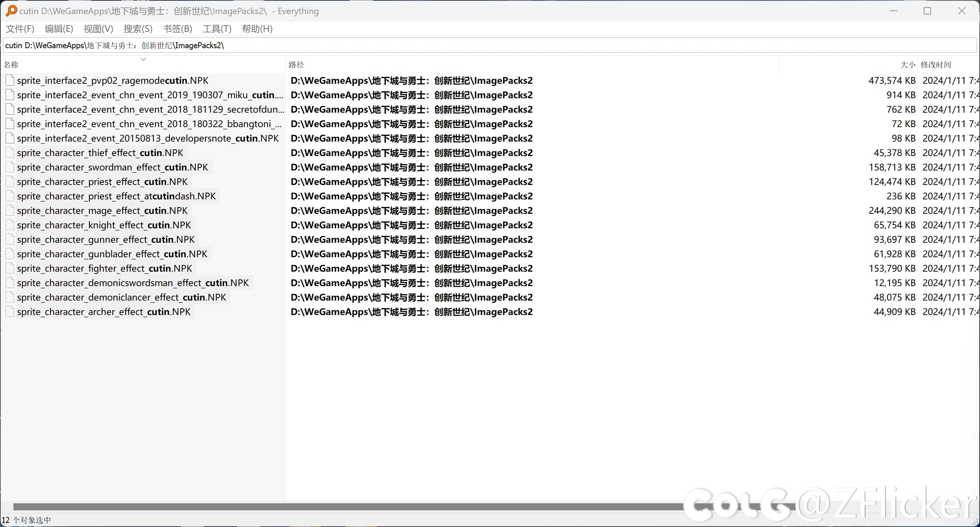Maximize the Everything window
Screen dimensions: 980x527
click(x=927, y=11)
